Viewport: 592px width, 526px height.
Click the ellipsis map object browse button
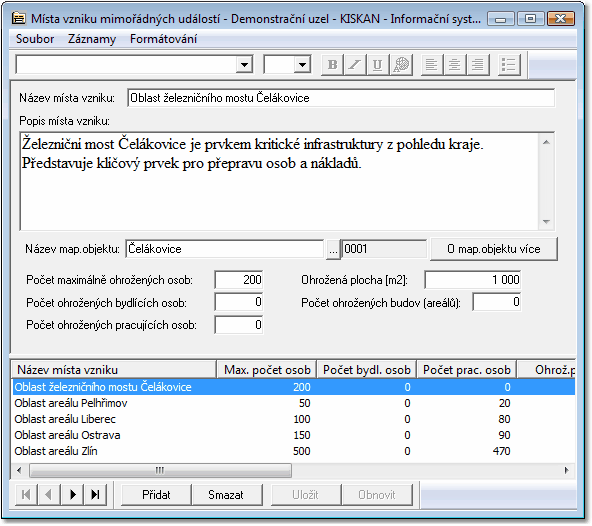tap(333, 249)
